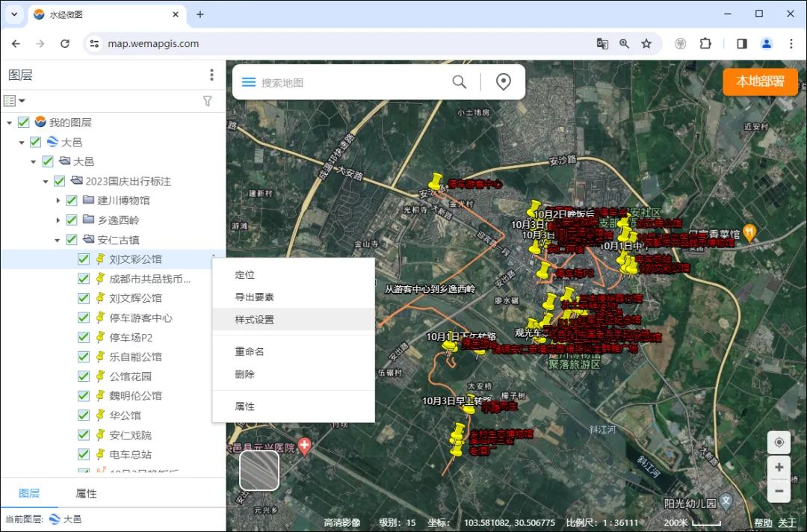This screenshot has width=807, height=532.
Task: Toggle the 停车场P2 layer checkbox
Action: click(x=84, y=337)
